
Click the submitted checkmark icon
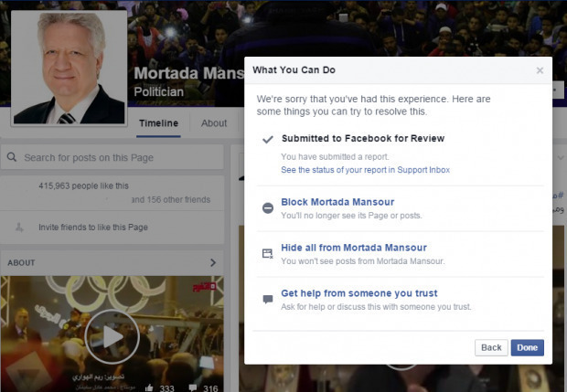[x=268, y=139]
